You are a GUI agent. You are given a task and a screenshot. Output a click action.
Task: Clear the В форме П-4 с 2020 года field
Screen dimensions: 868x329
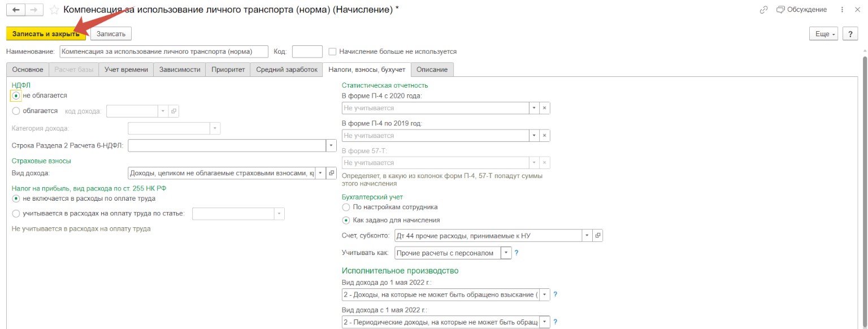click(x=544, y=108)
